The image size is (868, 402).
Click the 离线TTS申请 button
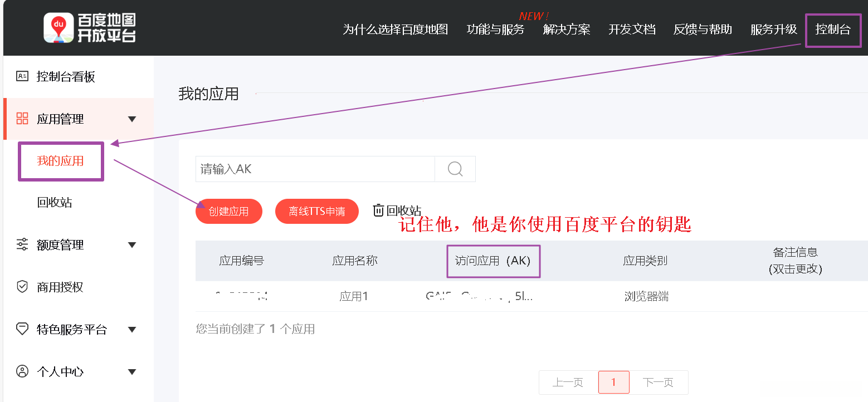click(317, 211)
